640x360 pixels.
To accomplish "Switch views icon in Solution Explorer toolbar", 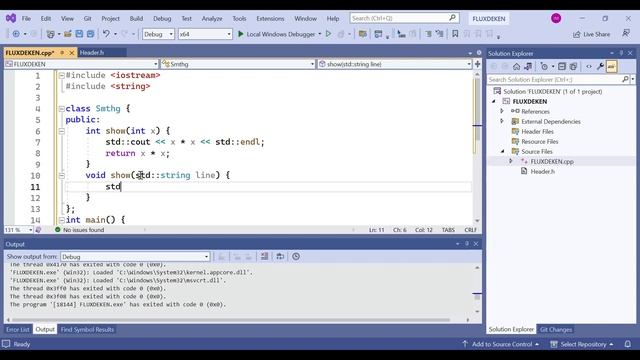I will coord(528,67).
